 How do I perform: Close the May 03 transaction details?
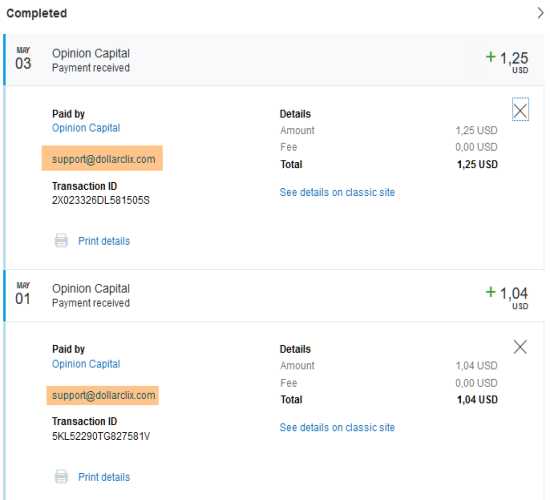tap(520, 111)
